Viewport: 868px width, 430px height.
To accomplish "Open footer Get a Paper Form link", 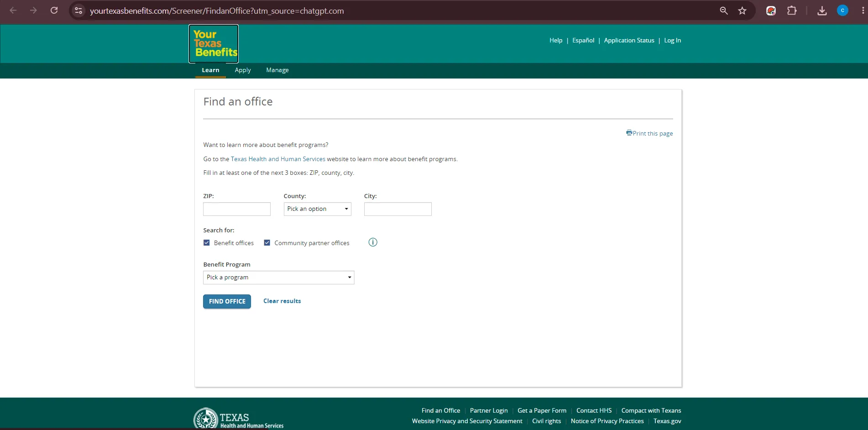I will (x=542, y=410).
